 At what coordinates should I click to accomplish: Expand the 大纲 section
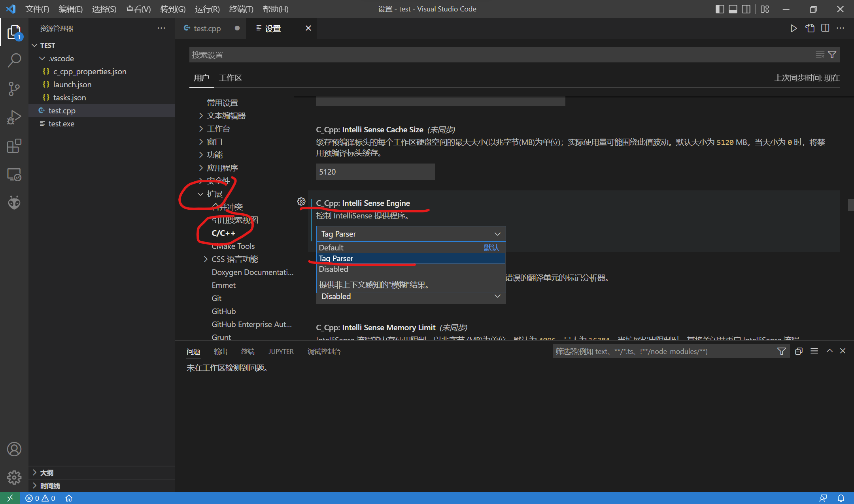click(x=35, y=472)
